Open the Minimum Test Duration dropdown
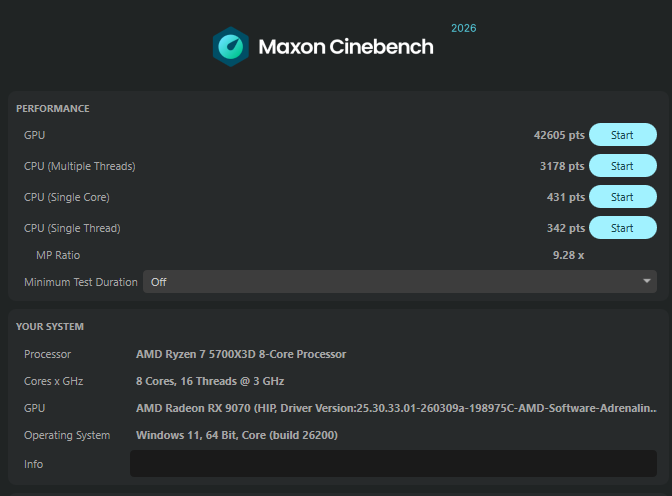This screenshot has height=496, width=672. click(x=399, y=282)
